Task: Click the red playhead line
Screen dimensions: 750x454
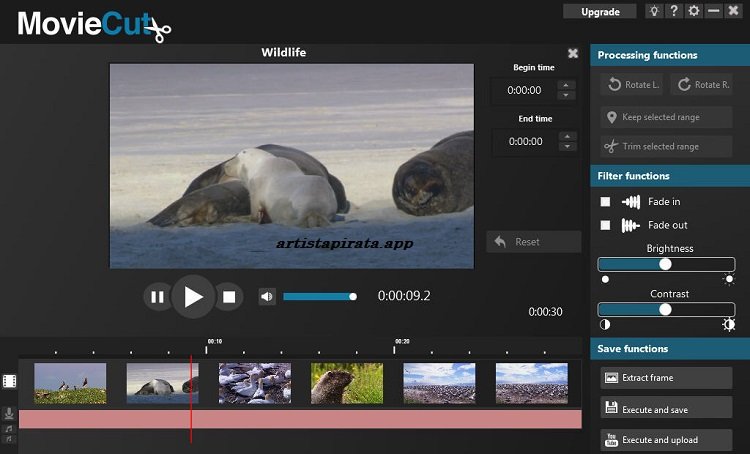Action: (191, 399)
